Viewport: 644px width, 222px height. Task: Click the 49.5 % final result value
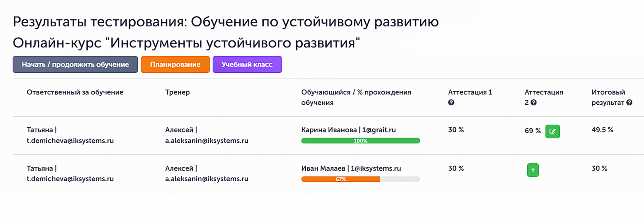[x=602, y=130]
